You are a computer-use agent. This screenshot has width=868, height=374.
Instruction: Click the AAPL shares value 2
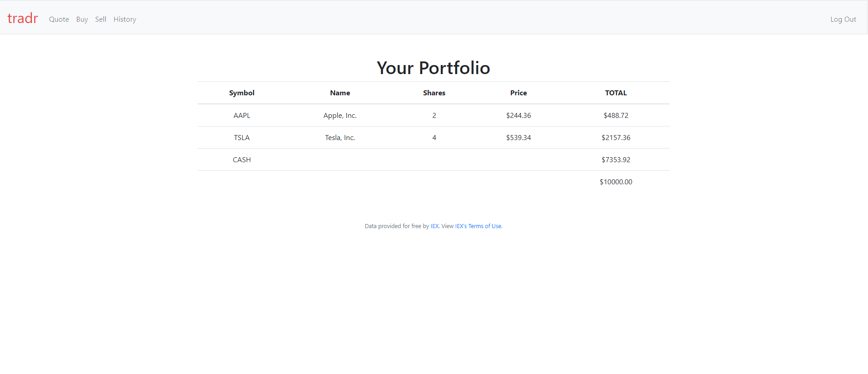tap(434, 116)
